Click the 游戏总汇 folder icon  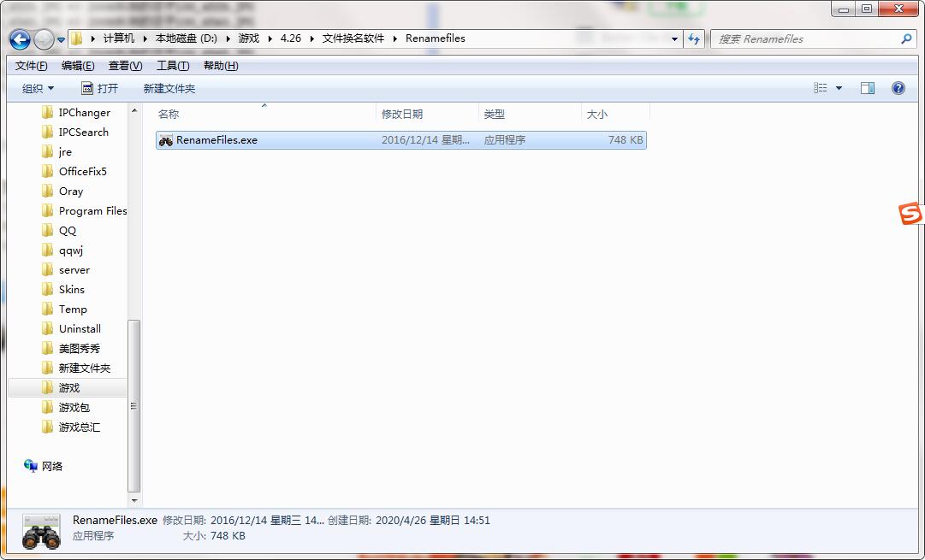(x=47, y=427)
